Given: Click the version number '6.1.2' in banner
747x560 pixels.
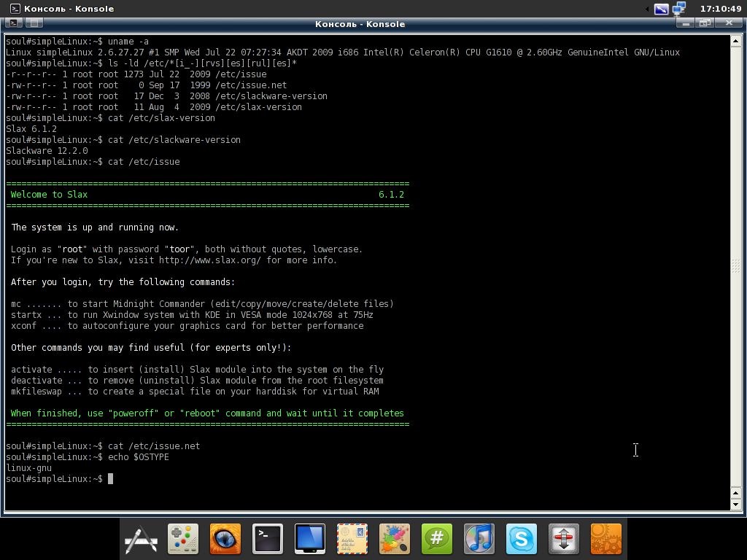Looking at the screenshot, I should [391, 194].
